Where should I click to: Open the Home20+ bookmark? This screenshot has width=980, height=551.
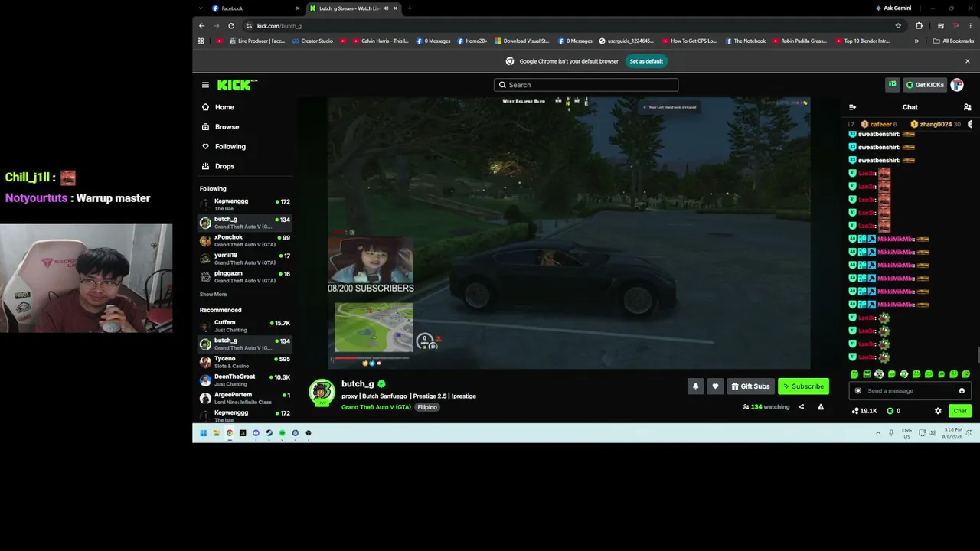(472, 41)
